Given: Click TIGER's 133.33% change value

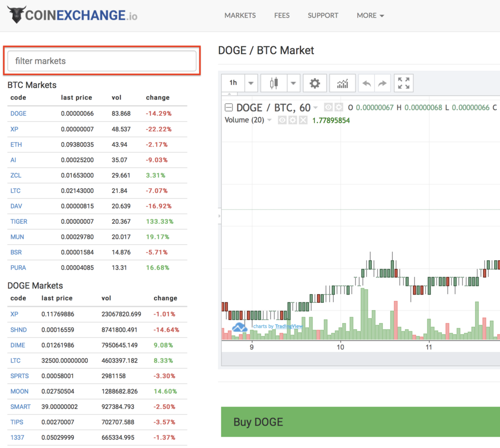Looking at the screenshot, I should [x=160, y=221].
